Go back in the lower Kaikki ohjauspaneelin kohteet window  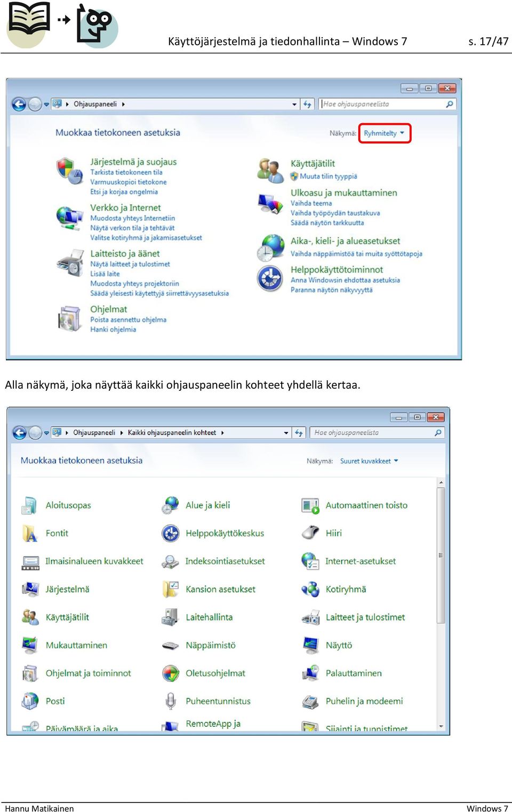(x=19, y=432)
